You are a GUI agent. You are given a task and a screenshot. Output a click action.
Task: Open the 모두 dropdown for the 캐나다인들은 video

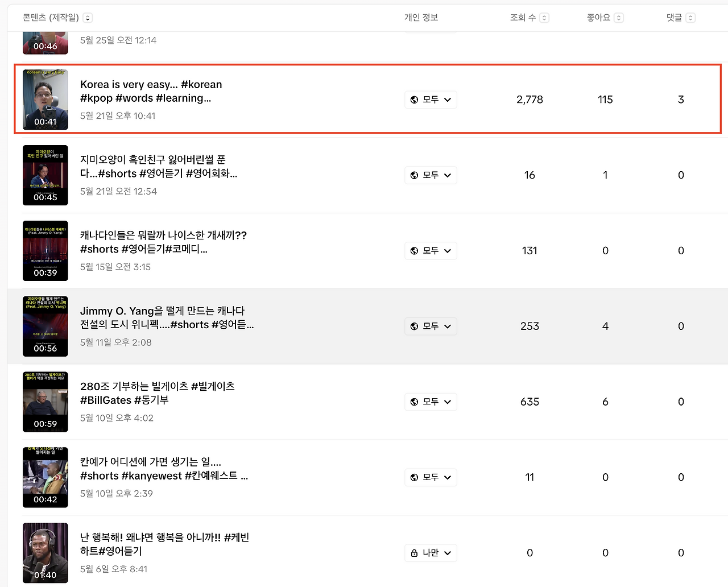pos(431,250)
